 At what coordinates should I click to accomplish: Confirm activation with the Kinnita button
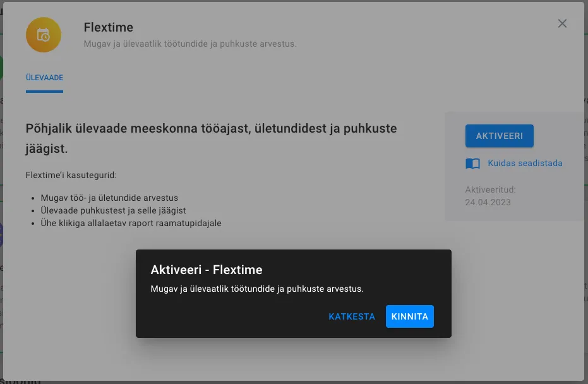coord(409,316)
